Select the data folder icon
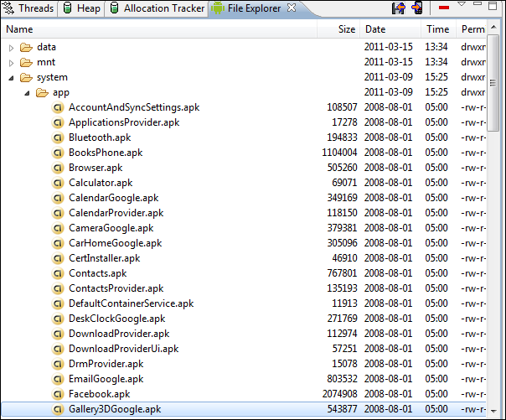Screen dimensions: 506x420 [26, 48]
